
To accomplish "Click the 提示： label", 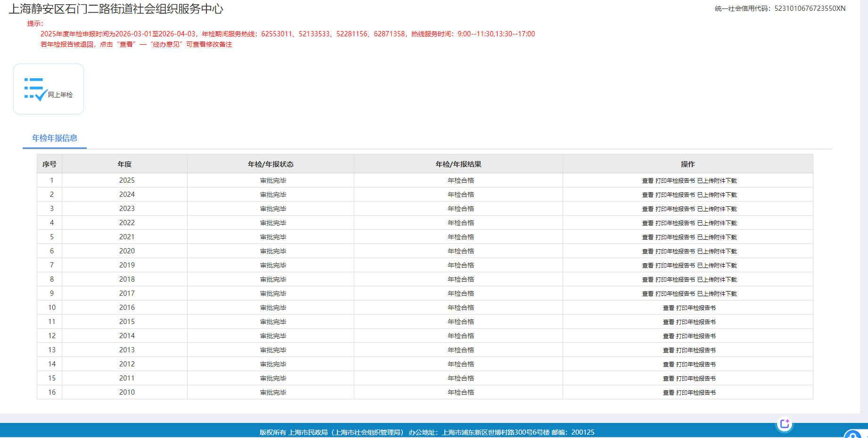I will click(35, 24).
